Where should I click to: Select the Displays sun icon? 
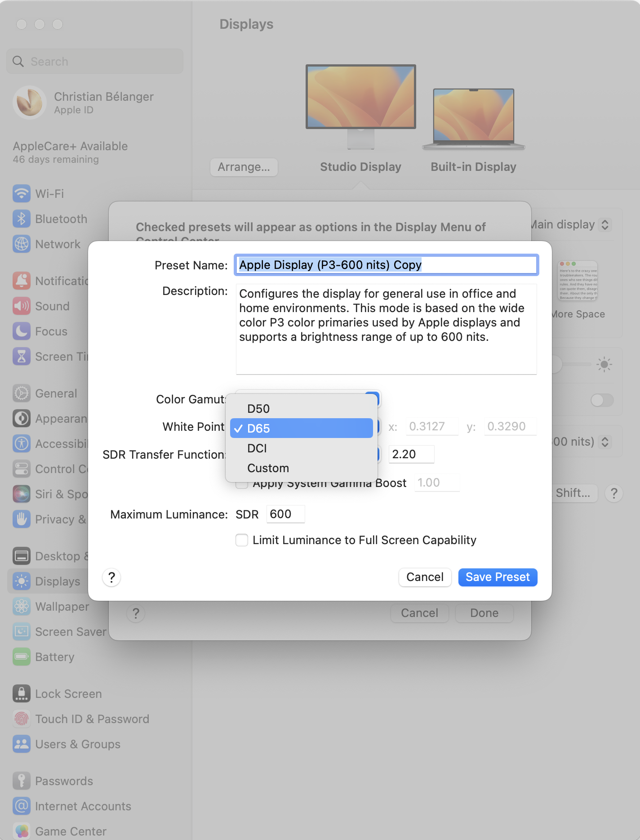point(22,581)
